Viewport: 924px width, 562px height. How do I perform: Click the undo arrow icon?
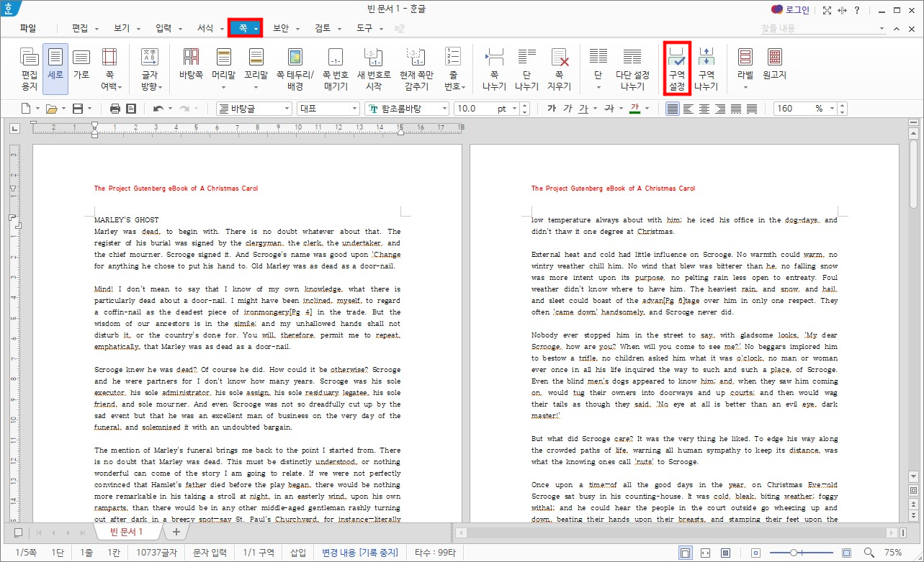pyautogui.click(x=158, y=109)
